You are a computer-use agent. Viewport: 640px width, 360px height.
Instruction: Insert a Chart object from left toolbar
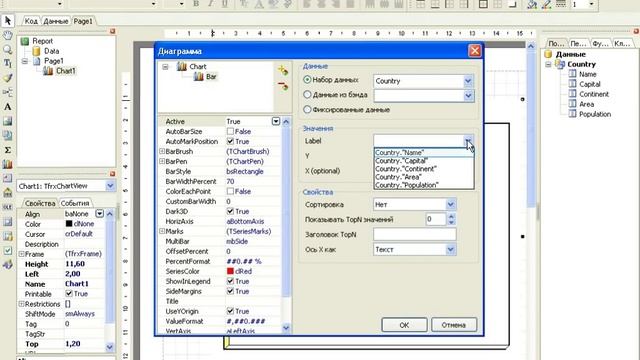(8, 164)
